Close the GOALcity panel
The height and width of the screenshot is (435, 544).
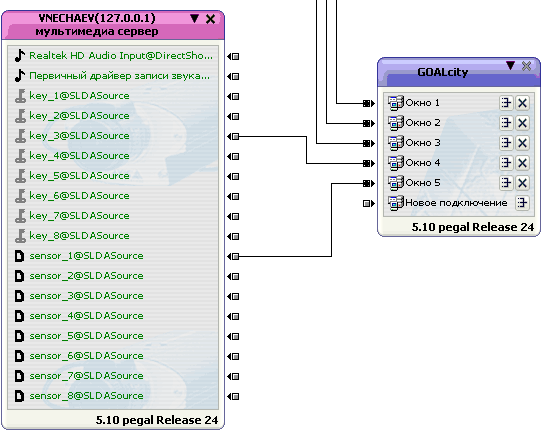point(526,66)
